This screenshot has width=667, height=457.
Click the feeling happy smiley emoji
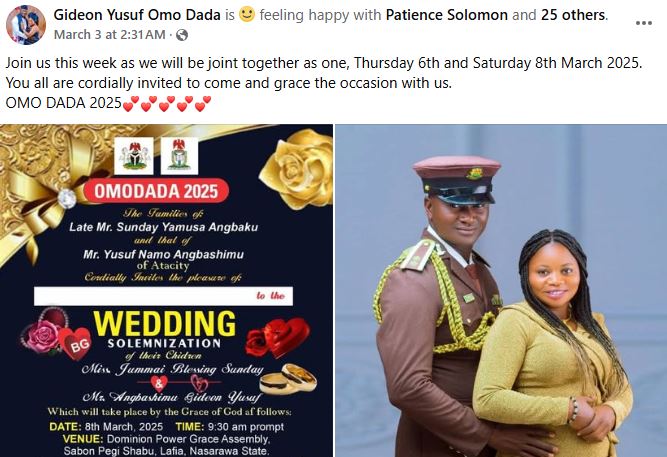[247, 15]
